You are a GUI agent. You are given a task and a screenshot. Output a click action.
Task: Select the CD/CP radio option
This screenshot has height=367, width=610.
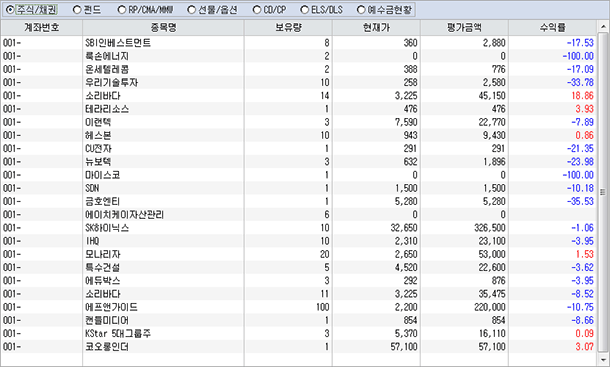coord(257,10)
